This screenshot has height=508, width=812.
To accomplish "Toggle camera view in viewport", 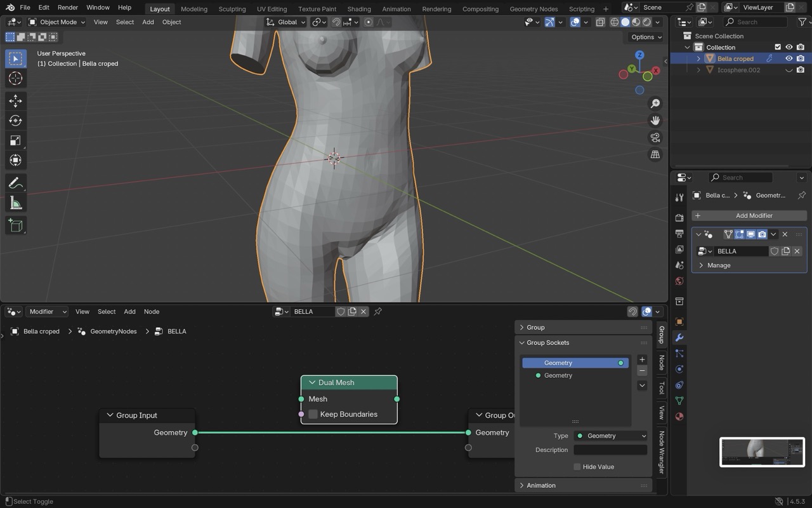I will pyautogui.click(x=655, y=137).
